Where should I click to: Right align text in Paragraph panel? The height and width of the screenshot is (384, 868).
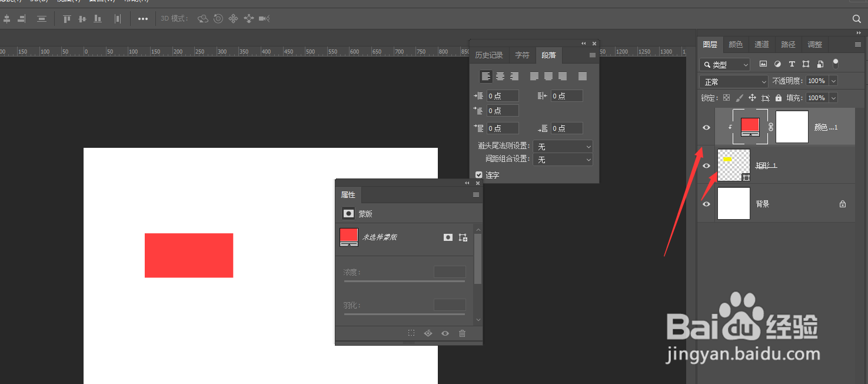pyautogui.click(x=514, y=77)
